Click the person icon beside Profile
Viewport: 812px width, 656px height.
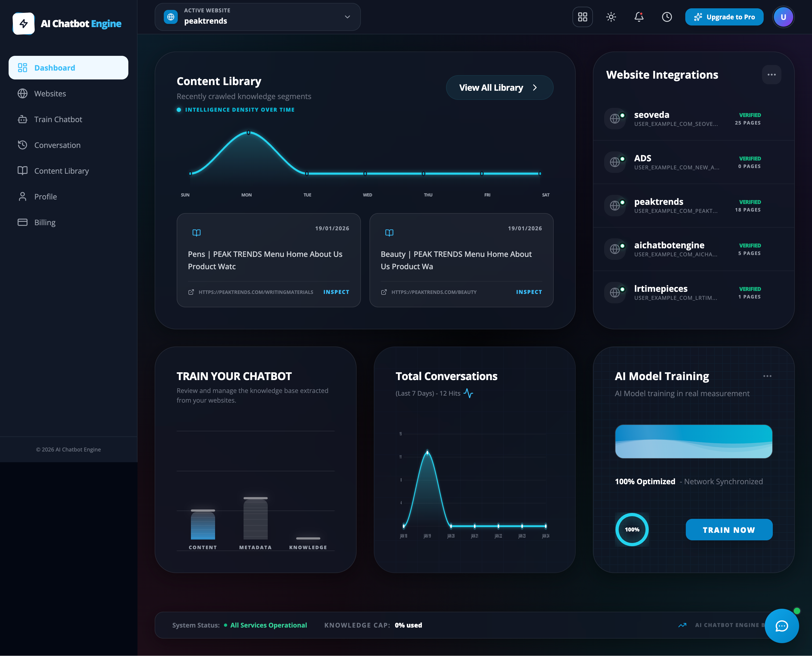[23, 196]
